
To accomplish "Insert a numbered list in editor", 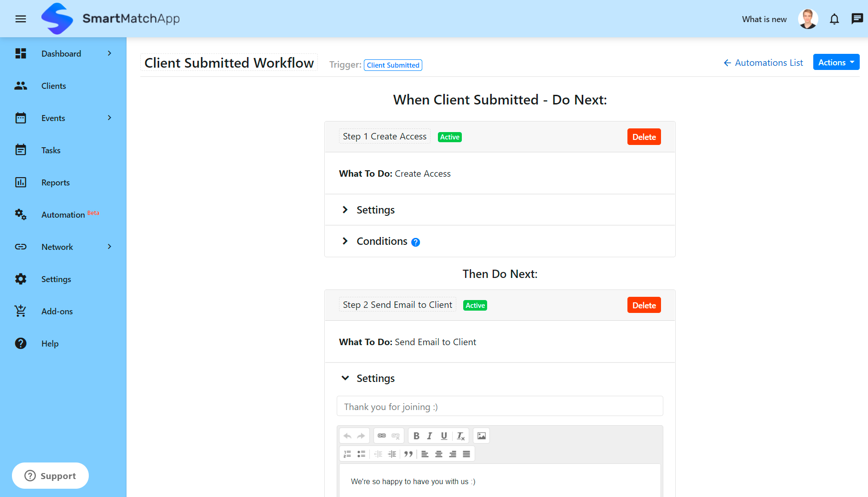I will pyautogui.click(x=347, y=454).
